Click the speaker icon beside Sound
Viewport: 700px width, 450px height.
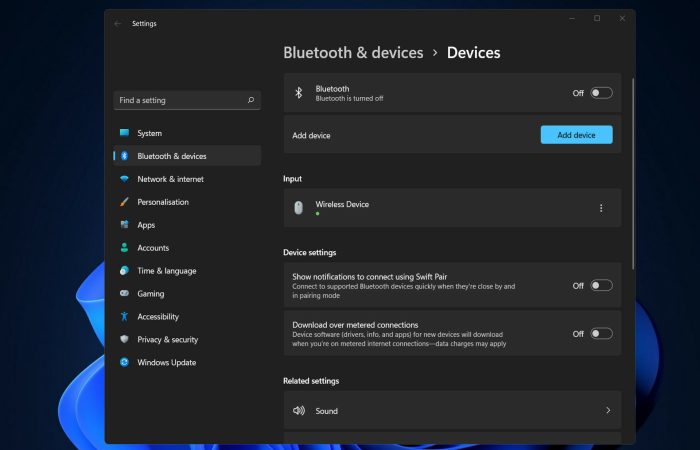(x=299, y=411)
